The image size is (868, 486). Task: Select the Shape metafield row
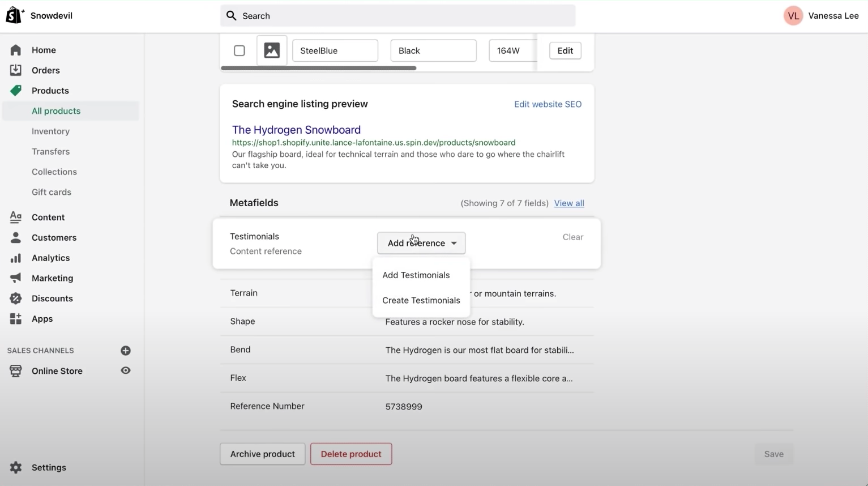[407, 322]
